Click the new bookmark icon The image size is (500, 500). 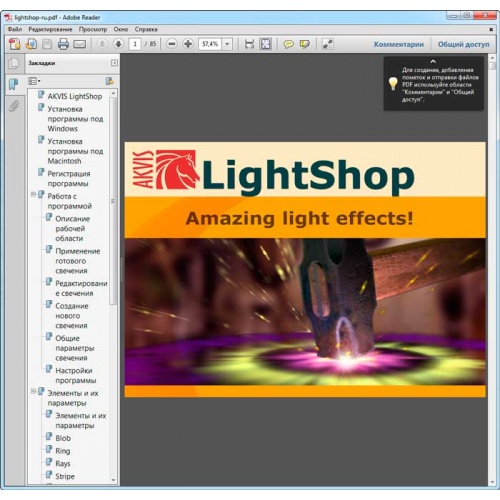[109, 81]
